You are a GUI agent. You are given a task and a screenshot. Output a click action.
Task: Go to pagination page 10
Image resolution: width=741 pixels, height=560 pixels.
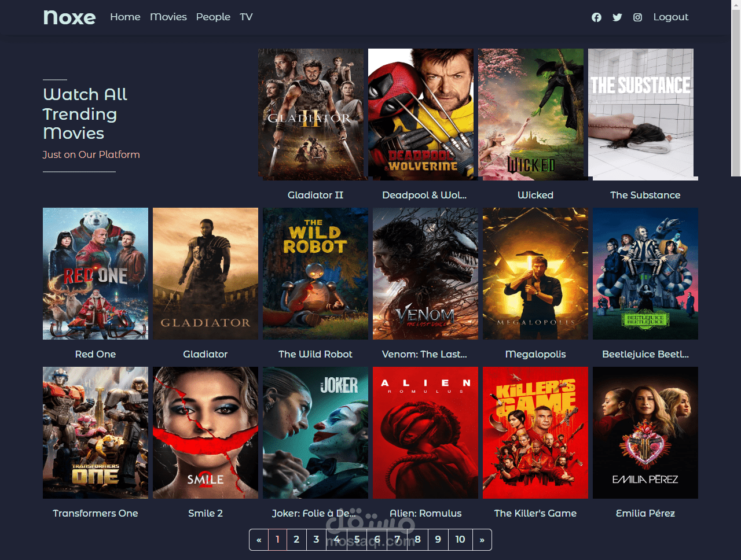coord(460,540)
